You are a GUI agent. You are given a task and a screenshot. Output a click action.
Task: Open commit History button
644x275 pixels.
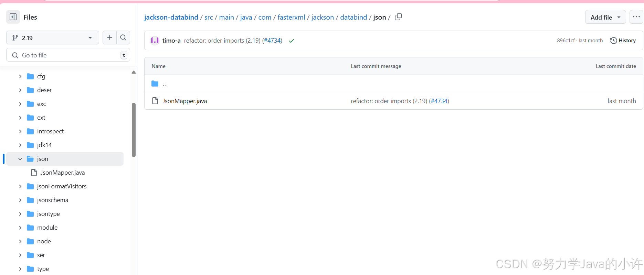point(623,41)
